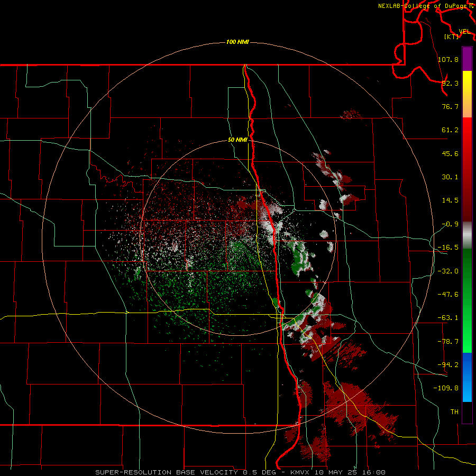Click the -47.6 velocity scale value
The height and width of the screenshot is (476, 476).
pos(448,295)
